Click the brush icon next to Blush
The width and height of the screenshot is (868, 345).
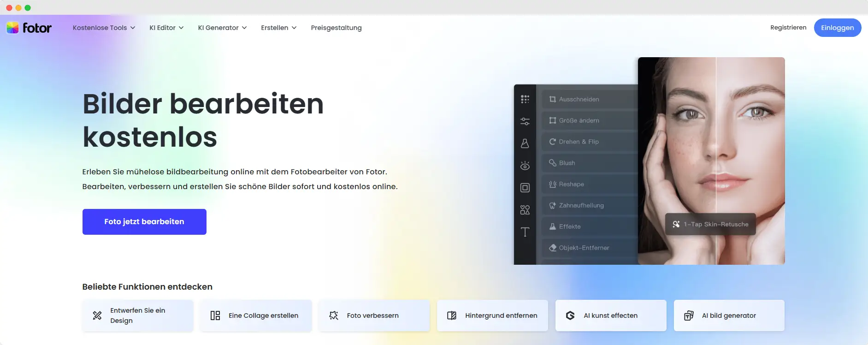553,163
